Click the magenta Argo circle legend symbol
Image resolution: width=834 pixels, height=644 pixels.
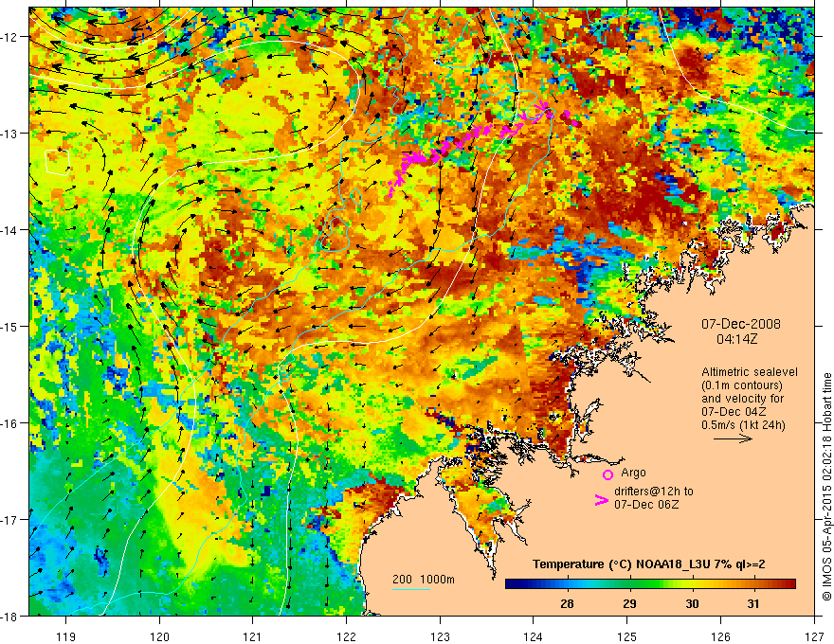607,474
